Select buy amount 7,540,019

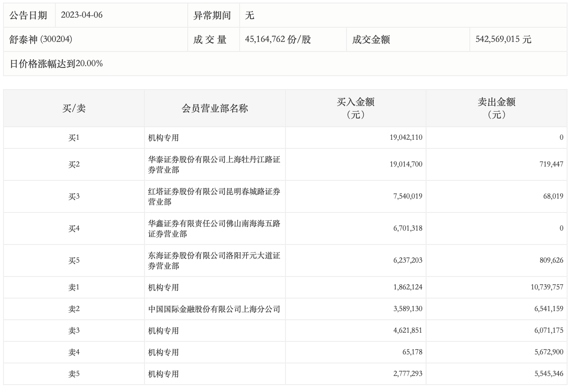(408, 196)
